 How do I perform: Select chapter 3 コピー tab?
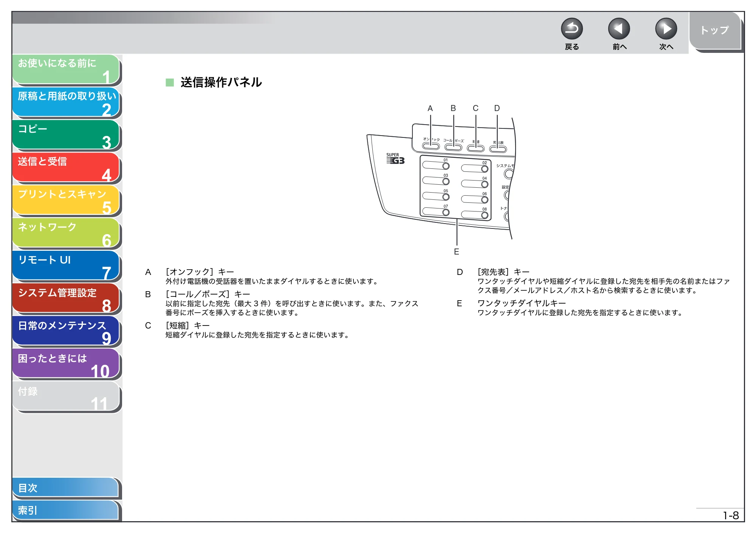(x=66, y=135)
